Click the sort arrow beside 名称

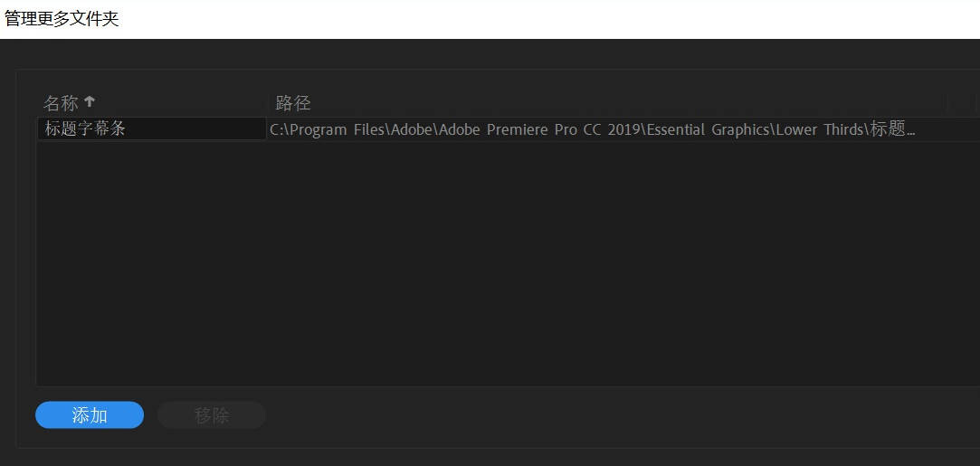tap(90, 101)
